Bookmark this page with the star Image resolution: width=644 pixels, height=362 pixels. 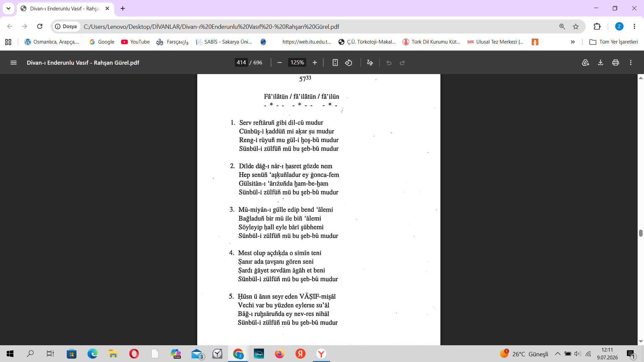[576, 26]
